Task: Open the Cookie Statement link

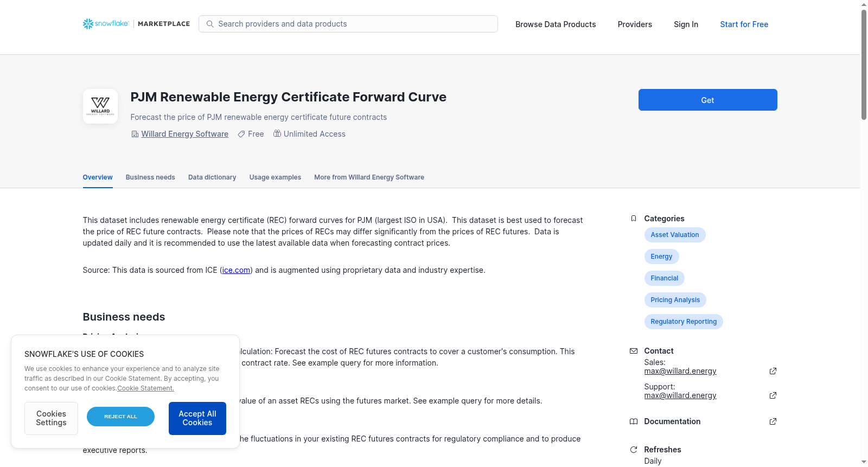Action: [145, 388]
